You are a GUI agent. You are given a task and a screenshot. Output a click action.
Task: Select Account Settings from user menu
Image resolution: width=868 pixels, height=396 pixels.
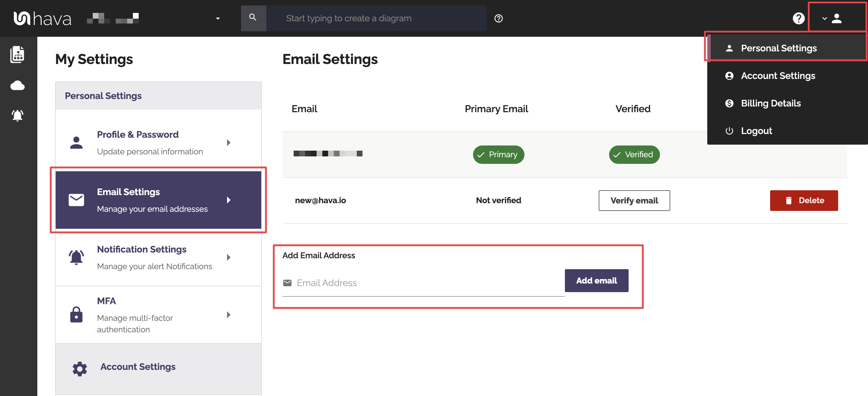pos(778,76)
